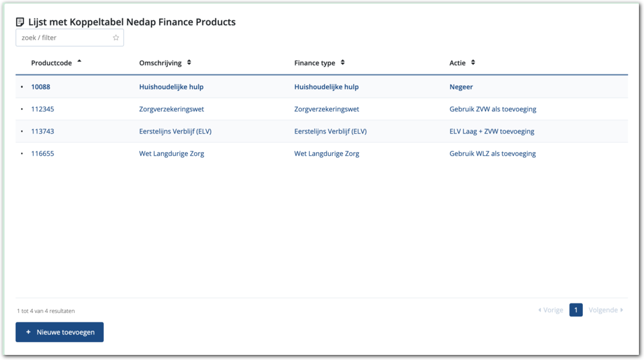Click Gebruik ZVW als toevoeging action
Image resolution: width=644 pixels, height=360 pixels.
click(x=493, y=109)
